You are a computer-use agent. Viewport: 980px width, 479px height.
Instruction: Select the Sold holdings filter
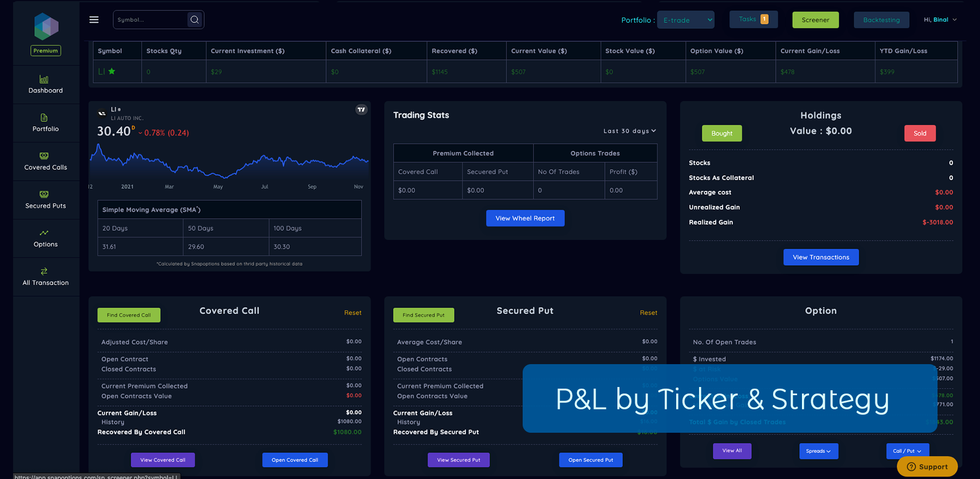click(920, 133)
